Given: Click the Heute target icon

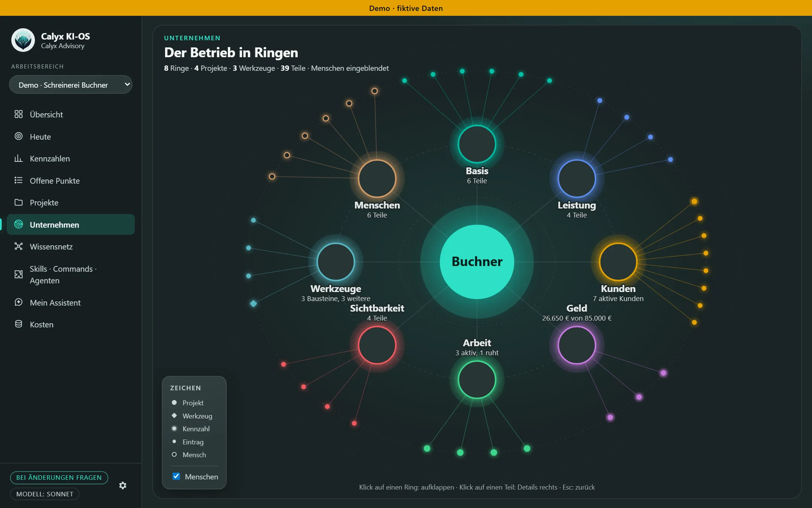Looking at the screenshot, I should [x=18, y=136].
